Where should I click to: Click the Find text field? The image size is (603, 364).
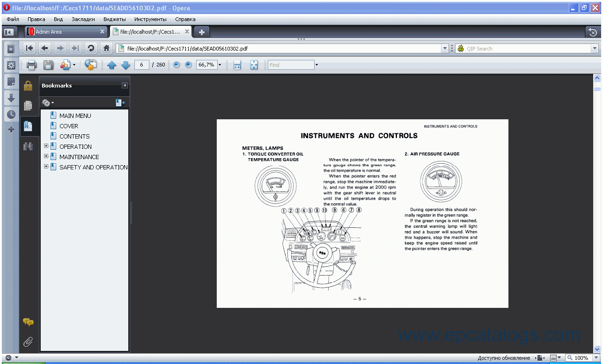(x=291, y=65)
